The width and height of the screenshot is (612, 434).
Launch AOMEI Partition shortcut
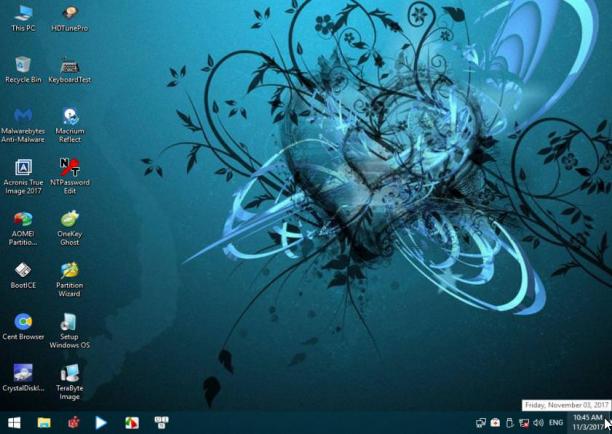[23, 228]
